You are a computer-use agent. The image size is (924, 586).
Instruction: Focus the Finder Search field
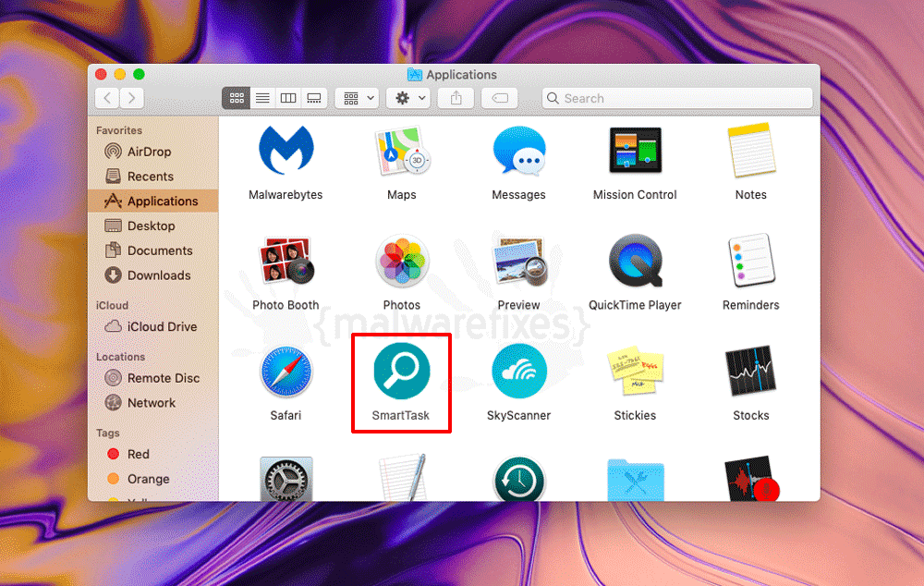tap(677, 98)
